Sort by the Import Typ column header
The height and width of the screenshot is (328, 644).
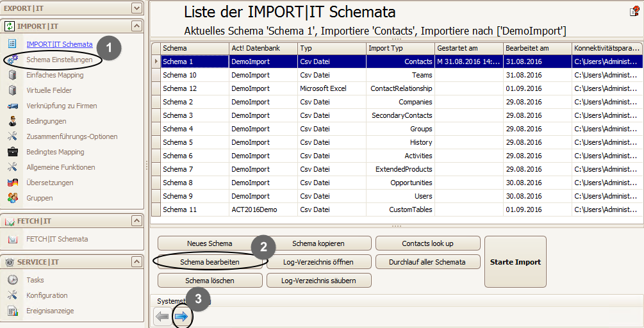400,48
